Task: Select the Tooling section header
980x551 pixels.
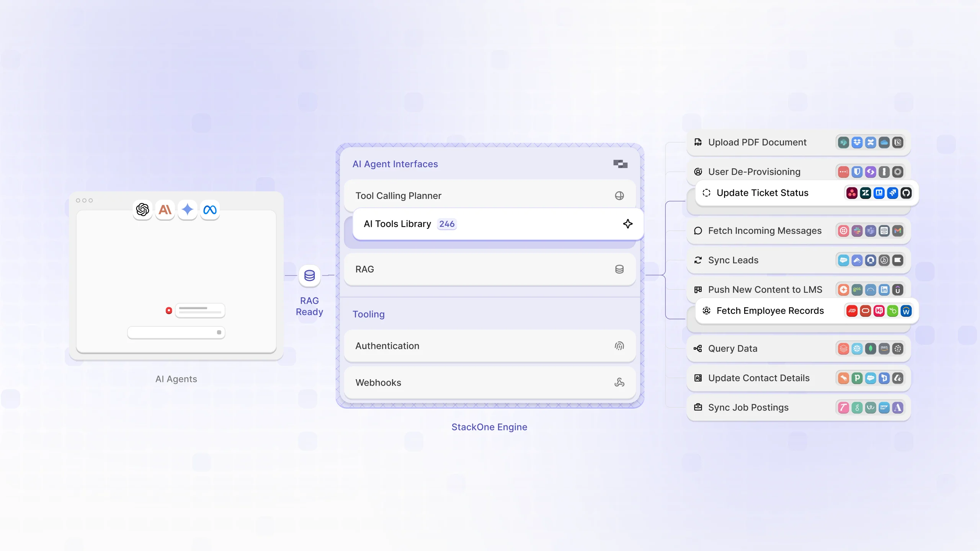Action: 368,314
